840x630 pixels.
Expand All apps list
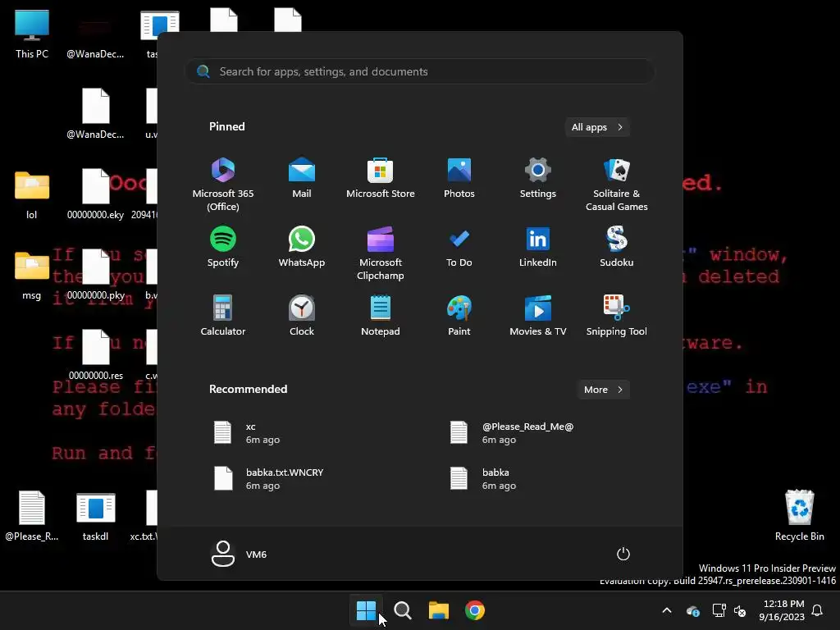coord(597,127)
